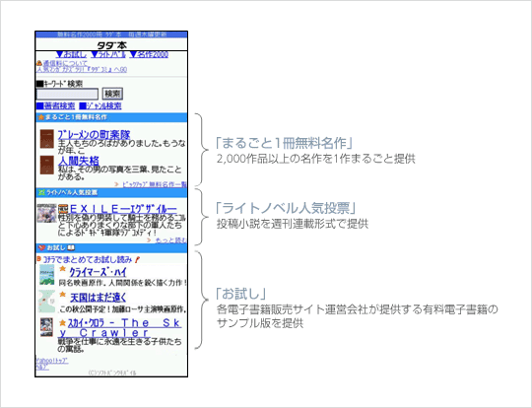Image resolution: width=532 pixels, height=408 pixels.
Task: Jump to ▼名作2000 section link
Action: click(149, 54)
